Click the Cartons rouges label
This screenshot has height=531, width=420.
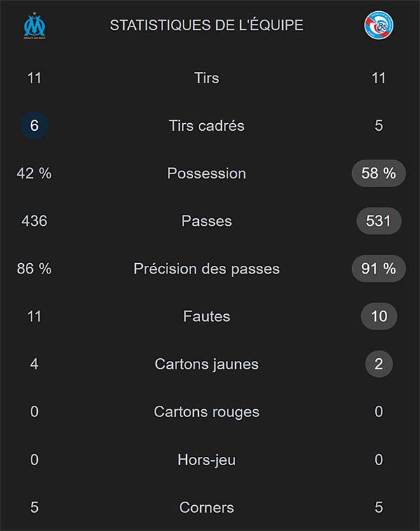[x=206, y=411]
